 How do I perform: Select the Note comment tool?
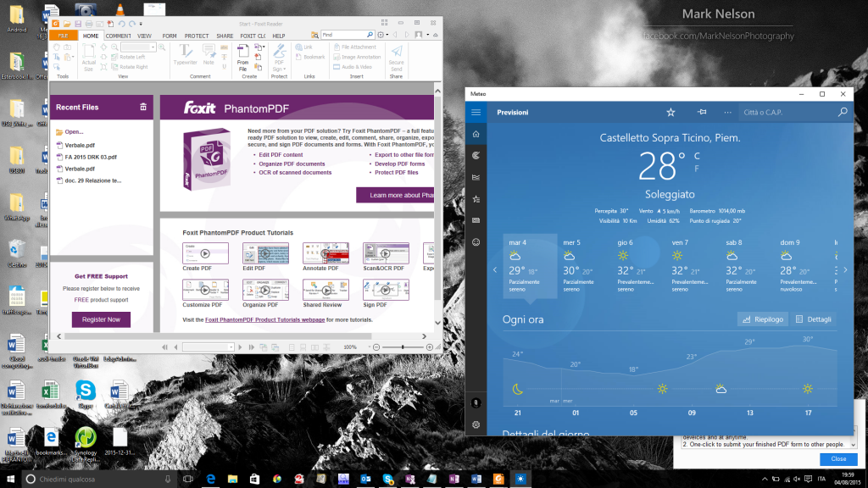tap(209, 55)
